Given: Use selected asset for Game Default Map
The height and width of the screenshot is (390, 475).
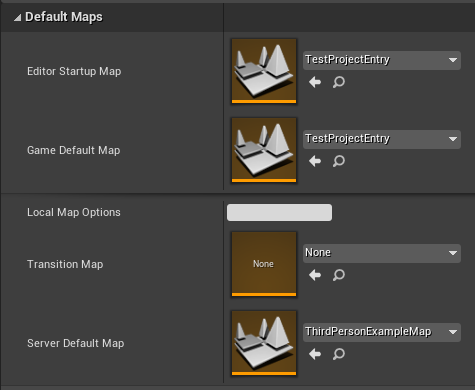Looking at the screenshot, I should 315,161.
